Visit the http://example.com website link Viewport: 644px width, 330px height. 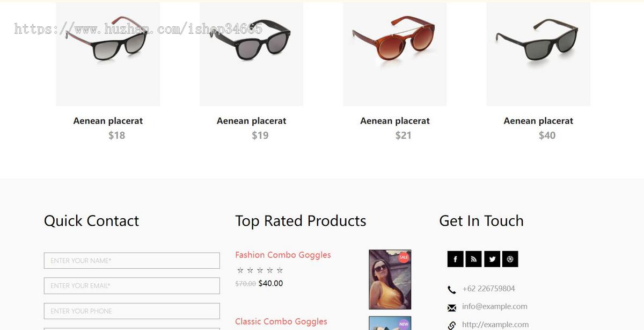[x=495, y=325]
